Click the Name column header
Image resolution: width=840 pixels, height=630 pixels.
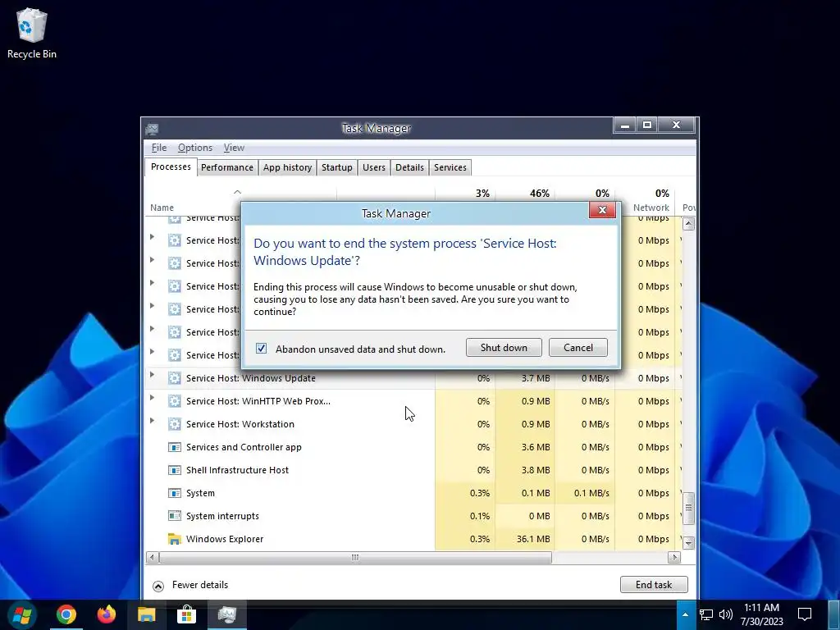coord(162,208)
